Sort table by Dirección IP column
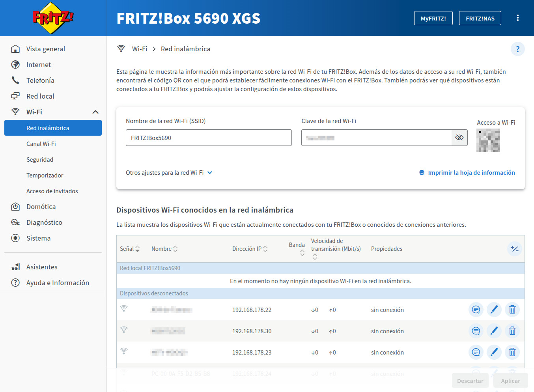534x392 pixels. click(250, 249)
